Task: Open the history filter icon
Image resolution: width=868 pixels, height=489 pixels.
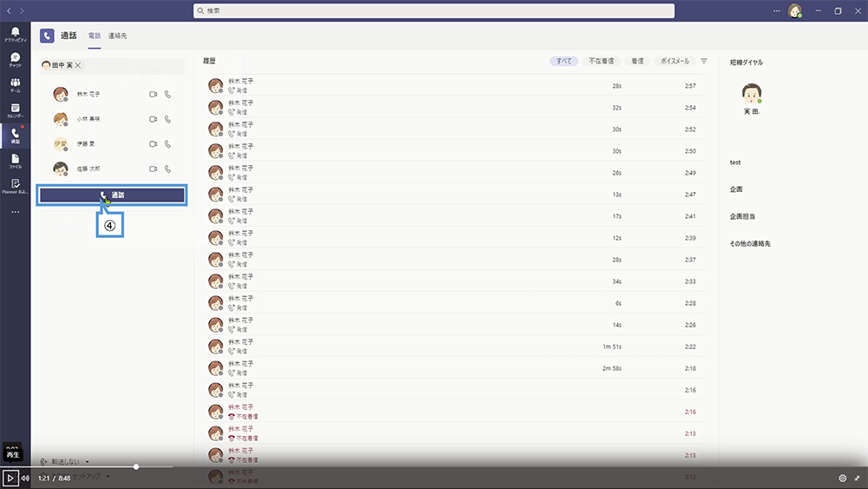Action: [x=704, y=61]
